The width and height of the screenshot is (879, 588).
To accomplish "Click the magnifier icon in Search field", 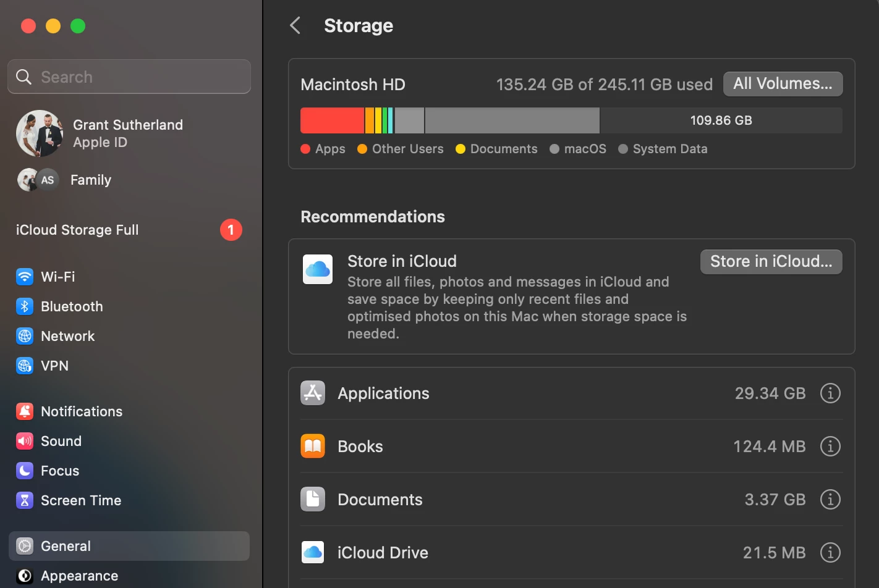I will point(23,77).
